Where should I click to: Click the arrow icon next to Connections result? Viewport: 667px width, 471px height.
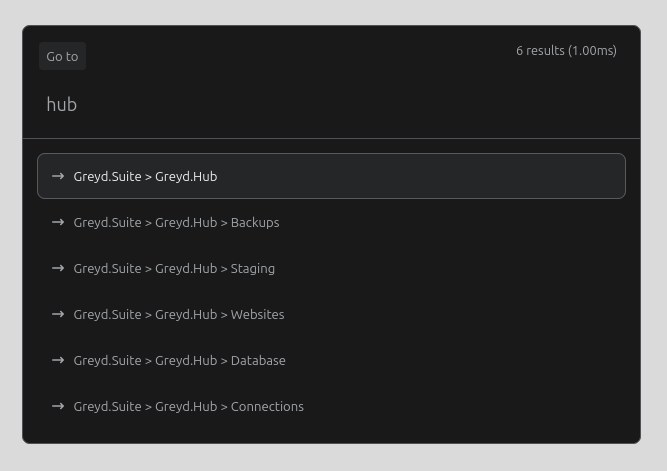pos(58,406)
